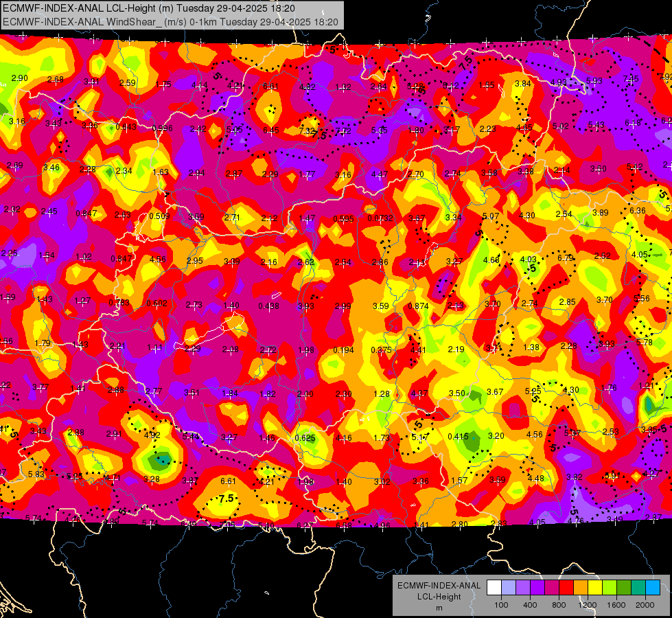Image resolution: width=672 pixels, height=618 pixels.
Task: Click the wind shear value 3.28
Action: pos(152,479)
